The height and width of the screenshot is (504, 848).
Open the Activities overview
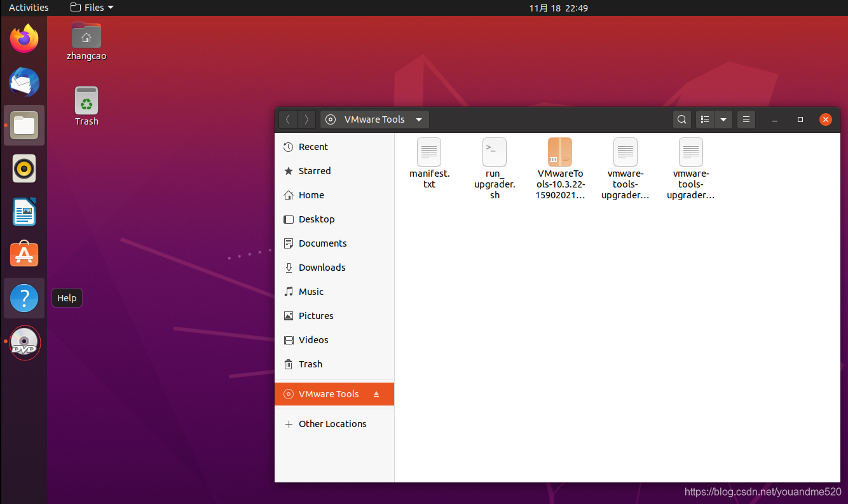(x=29, y=8)
